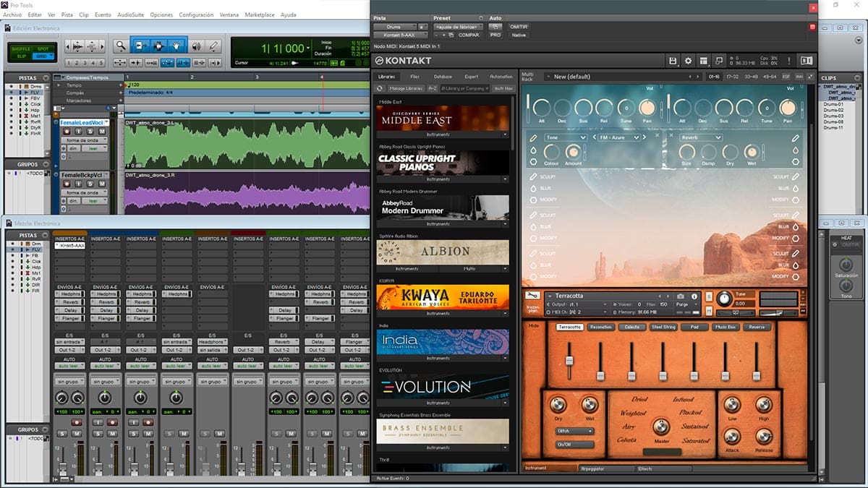Open the Kwaya African Voices library thumbnail
Screen dimensions: 868x488
coord(443,297)
